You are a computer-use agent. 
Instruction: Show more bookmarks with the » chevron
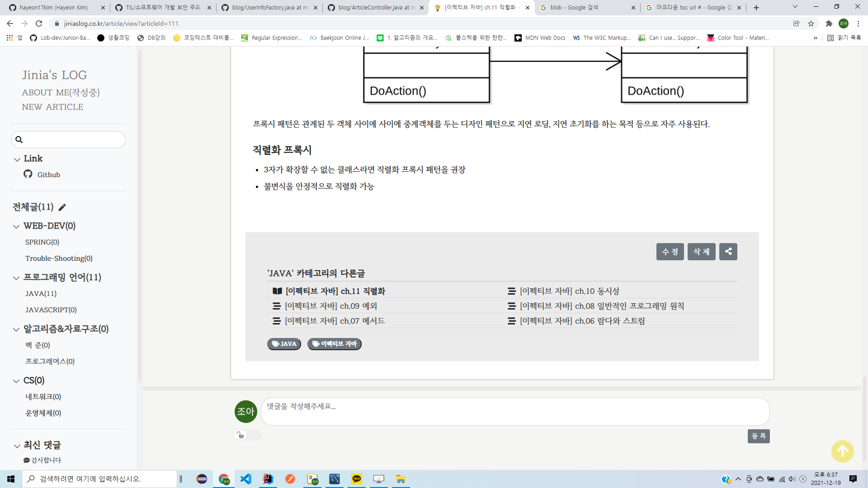816,38
